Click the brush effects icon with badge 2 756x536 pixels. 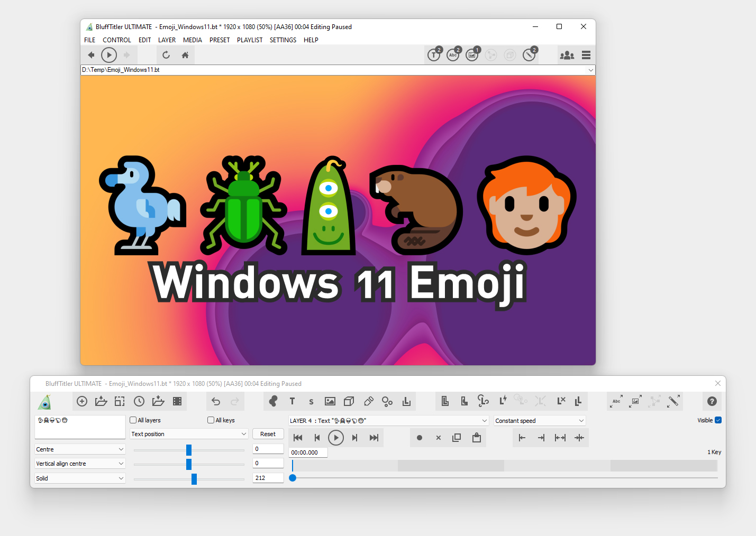(x=530, y=54)
